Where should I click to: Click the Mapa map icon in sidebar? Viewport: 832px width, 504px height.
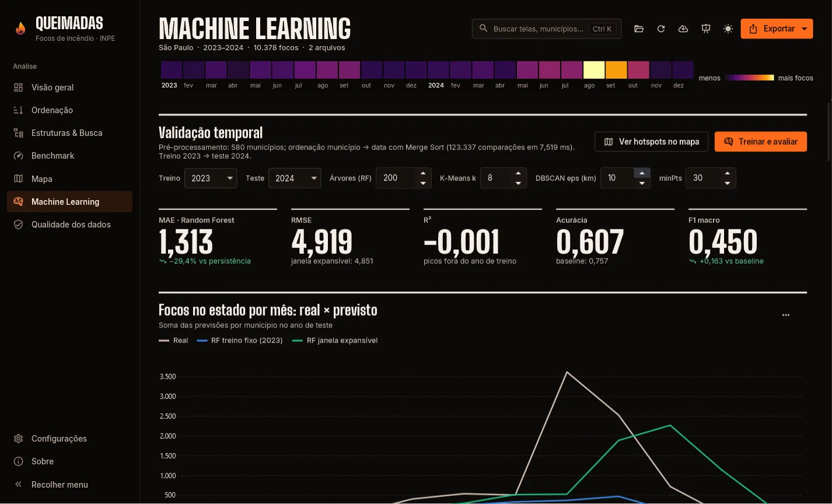tap(19, 179)
